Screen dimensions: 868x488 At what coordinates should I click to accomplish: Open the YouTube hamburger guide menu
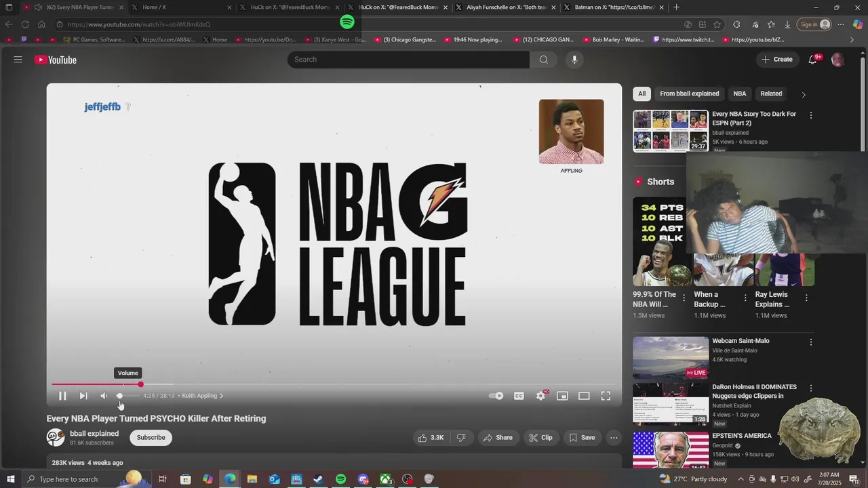pos(18,60)
